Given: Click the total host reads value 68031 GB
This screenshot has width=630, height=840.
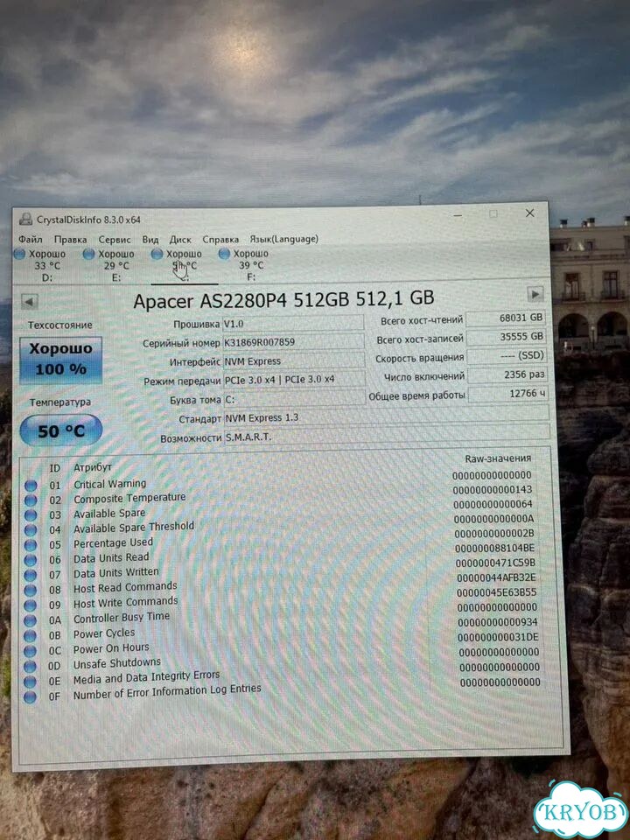Looking at the screenshot, I should point(506,318).
